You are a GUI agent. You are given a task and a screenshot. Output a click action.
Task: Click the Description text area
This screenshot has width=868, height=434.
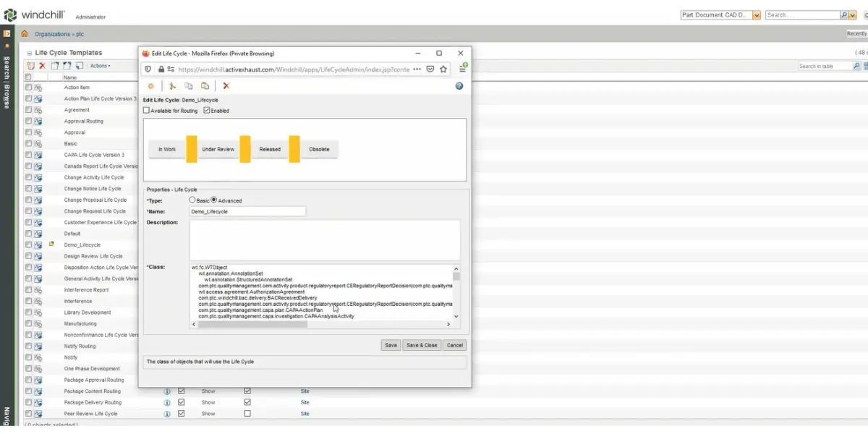pyautogui.click(x=325, y=239)
